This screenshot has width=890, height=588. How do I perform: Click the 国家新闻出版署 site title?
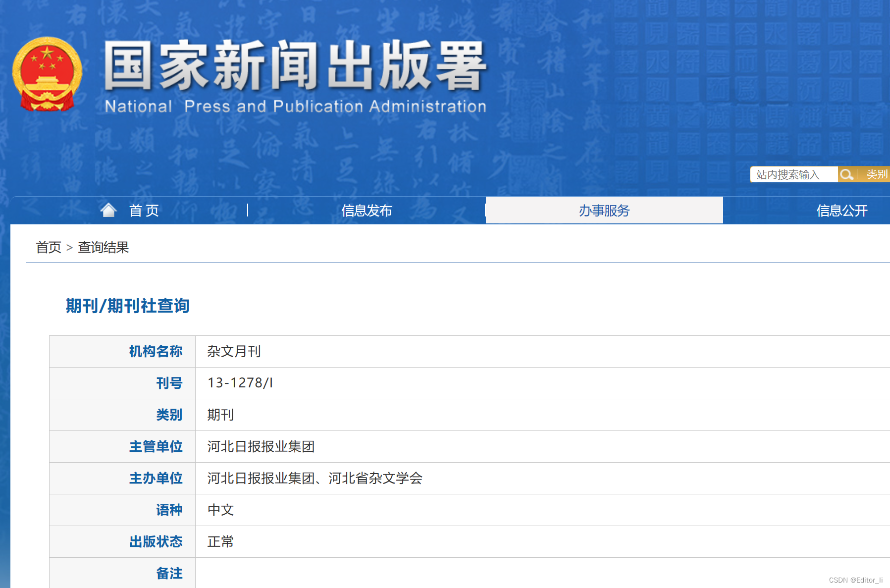pyautogui.click(x=295, y=65)
